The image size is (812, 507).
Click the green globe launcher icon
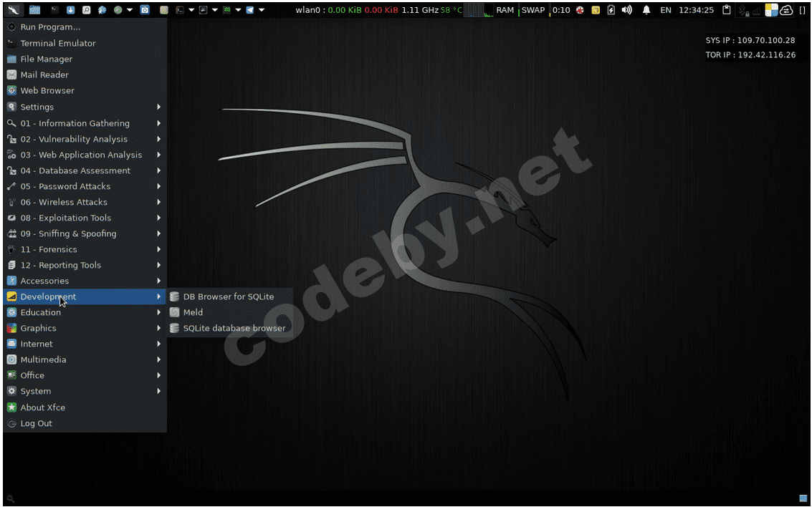point(118,10)
